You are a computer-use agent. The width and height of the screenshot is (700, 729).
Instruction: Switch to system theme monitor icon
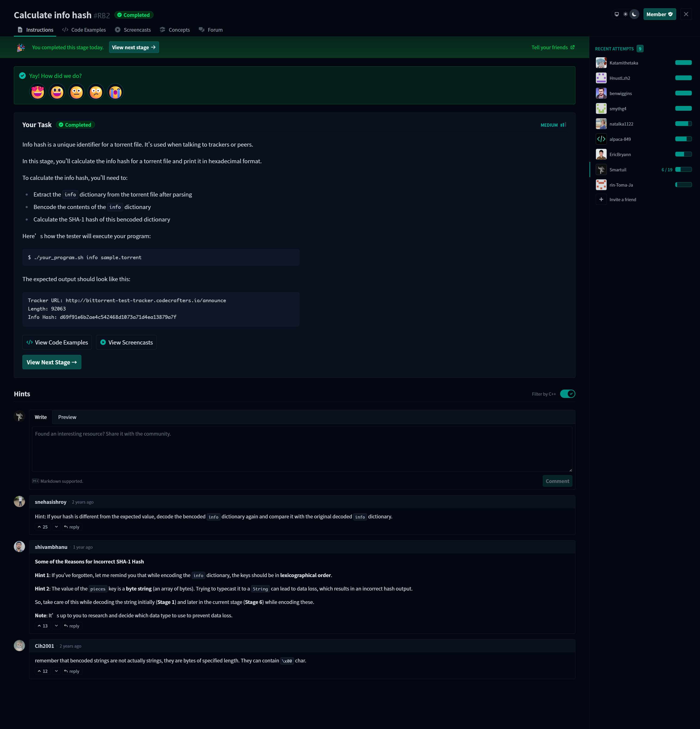coord(617,15)
